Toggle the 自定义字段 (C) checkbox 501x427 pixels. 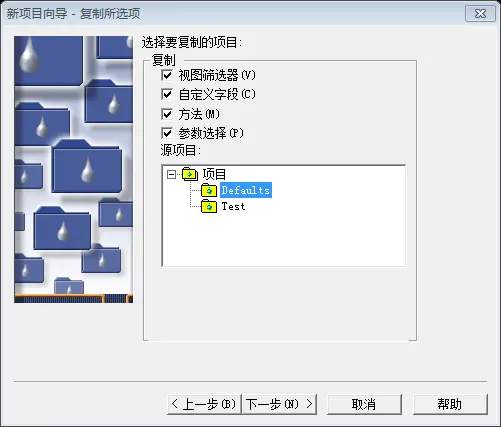click(x=167, y=94)
